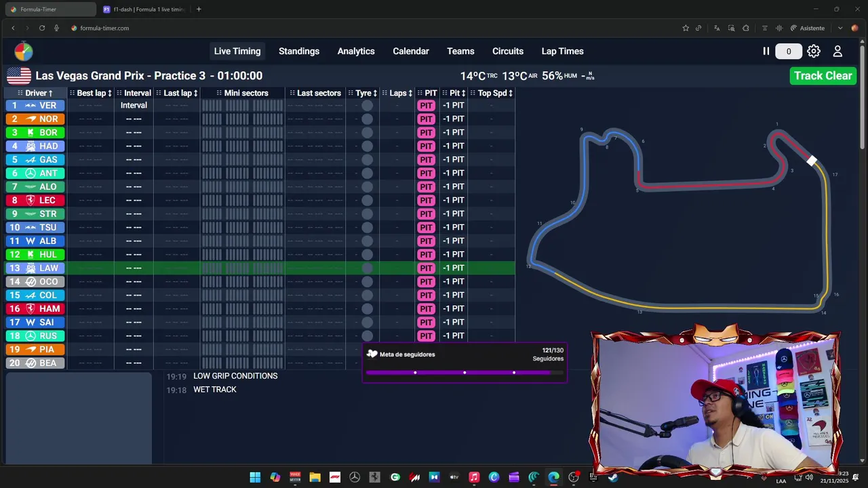Open the browser extensions puzzle icon
This screenshot has width=868, height=488.
746,28
